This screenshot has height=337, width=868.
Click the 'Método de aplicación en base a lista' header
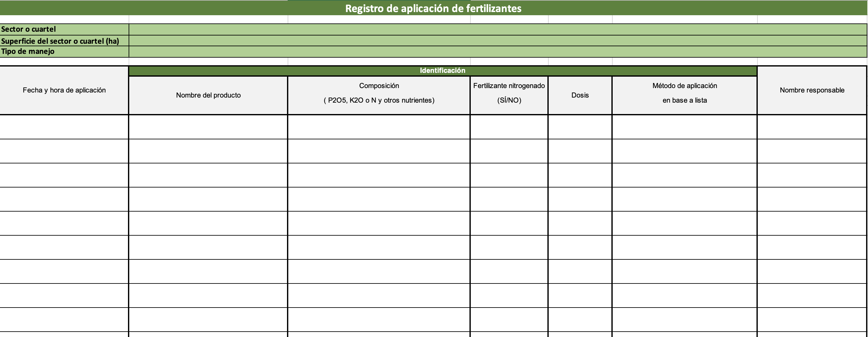coord(685,95)
